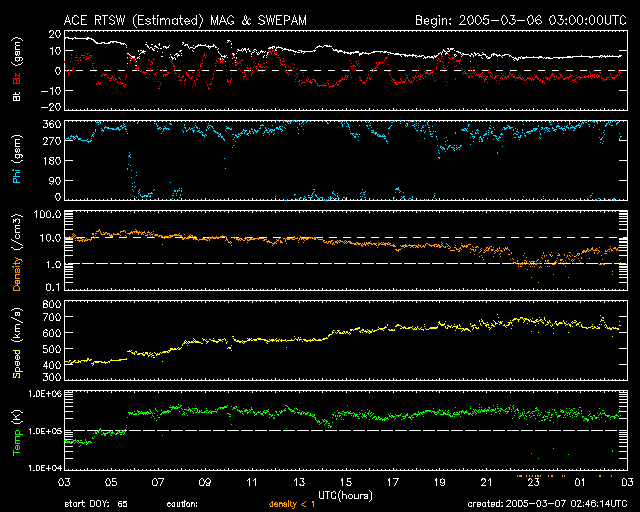The width and height of the screenshot is (640, 512).
Task: Click the '10.0' density axis value
Action: 51,238
